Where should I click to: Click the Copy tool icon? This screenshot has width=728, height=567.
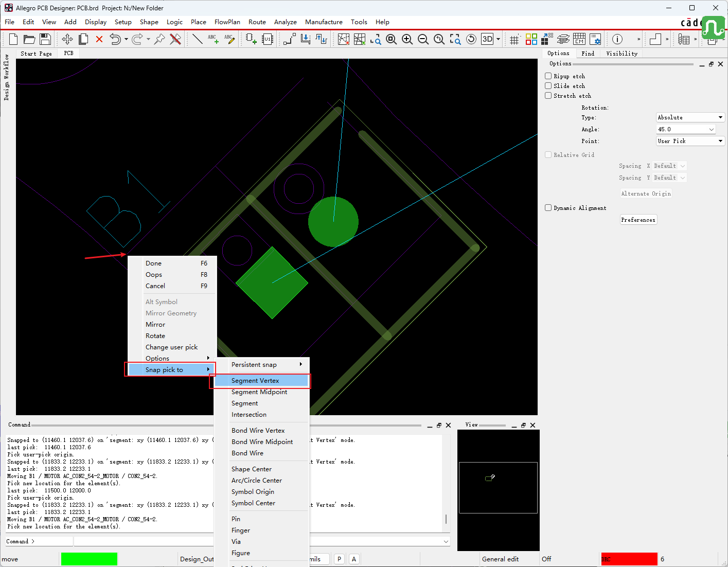[x=83, y=39]
